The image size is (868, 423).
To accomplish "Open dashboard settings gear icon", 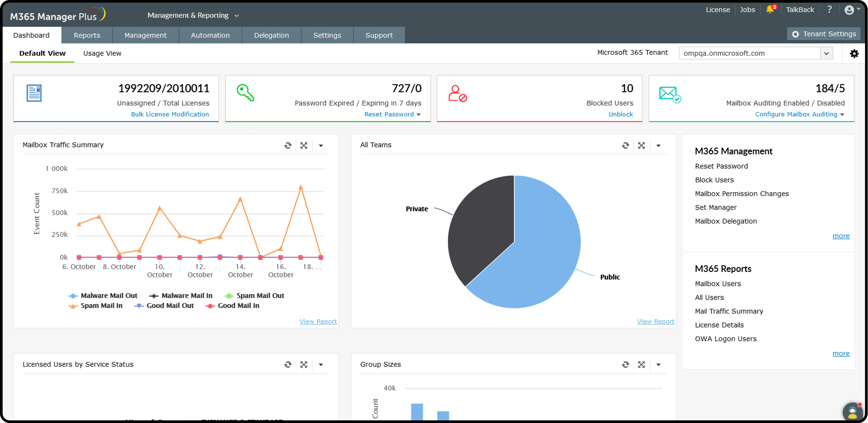I will click(854, 53).
